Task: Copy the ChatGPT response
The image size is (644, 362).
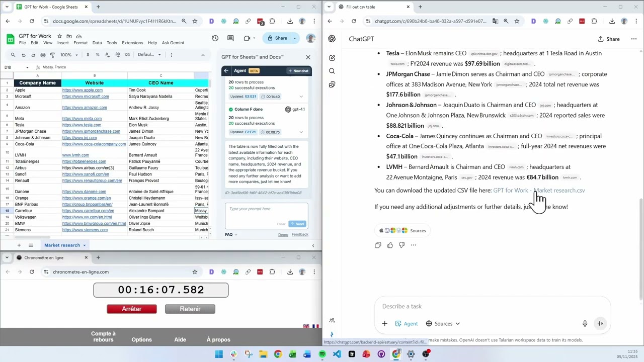Action: tap(378, 245)
